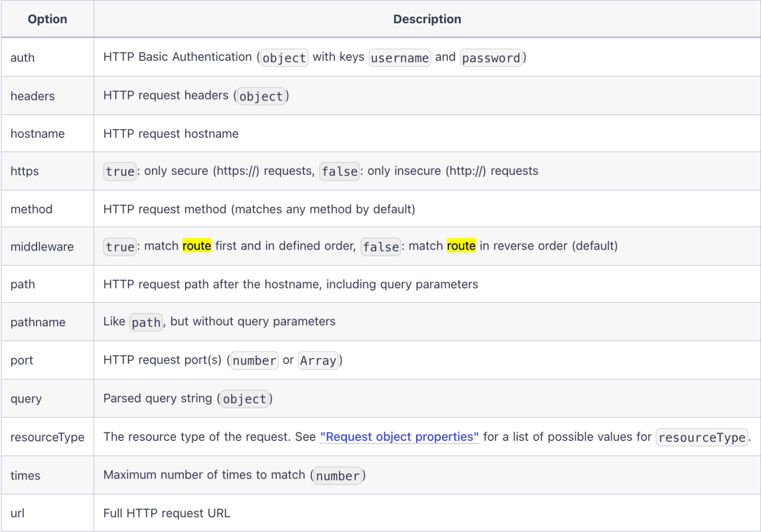Click the object code chip in auth row

click(284, 57)
